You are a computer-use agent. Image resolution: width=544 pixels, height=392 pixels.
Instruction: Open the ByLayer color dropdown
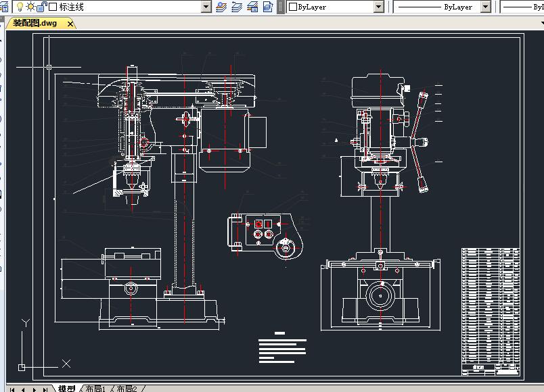click(379, 7)
